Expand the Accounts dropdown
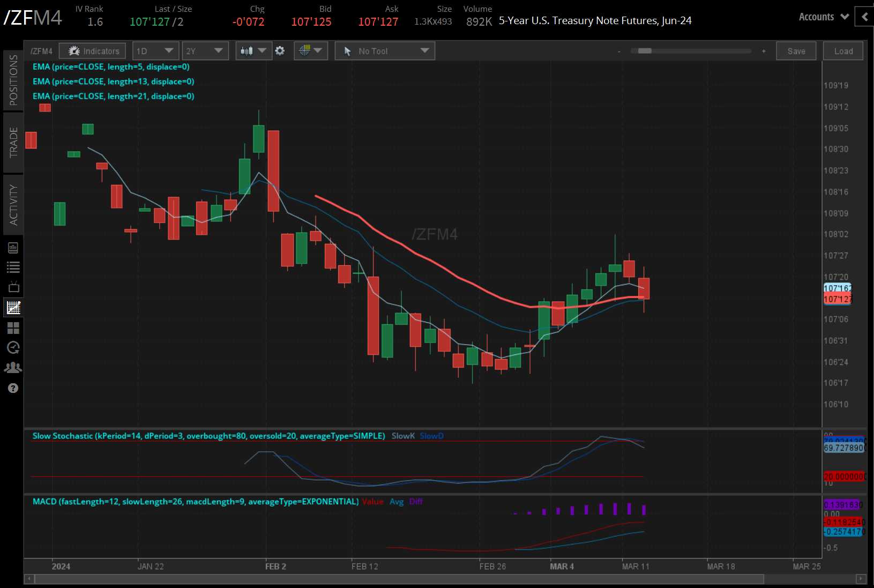Image resolution: width=874 pixels, height=588 pixels. [824, 17]
